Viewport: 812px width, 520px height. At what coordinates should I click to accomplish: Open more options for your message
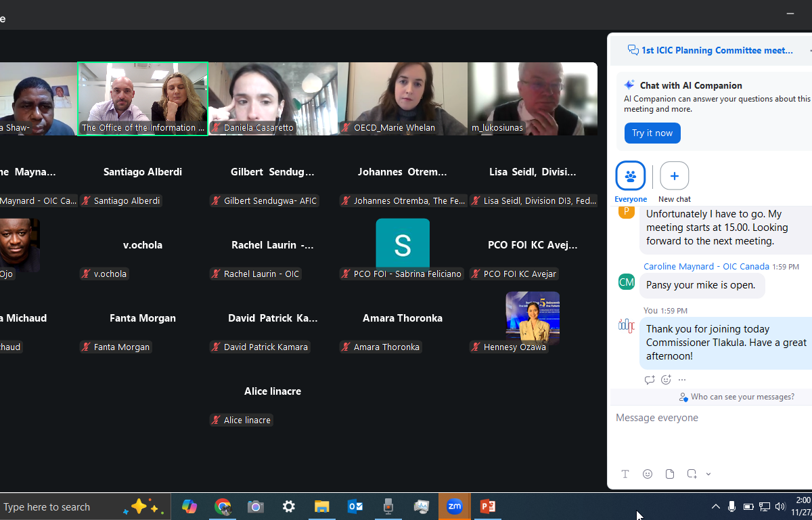click(682, 380)
